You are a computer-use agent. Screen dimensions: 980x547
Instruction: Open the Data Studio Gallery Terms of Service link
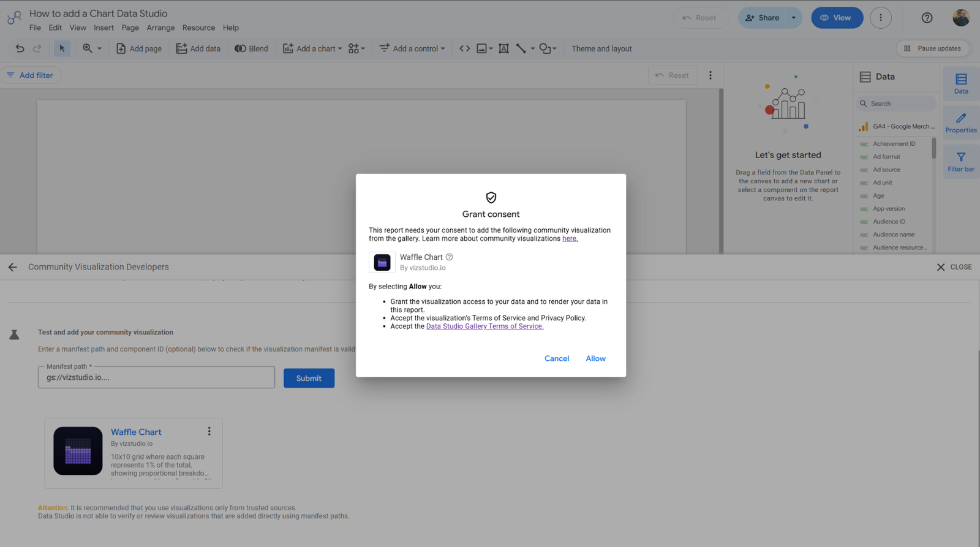point(484,326)
